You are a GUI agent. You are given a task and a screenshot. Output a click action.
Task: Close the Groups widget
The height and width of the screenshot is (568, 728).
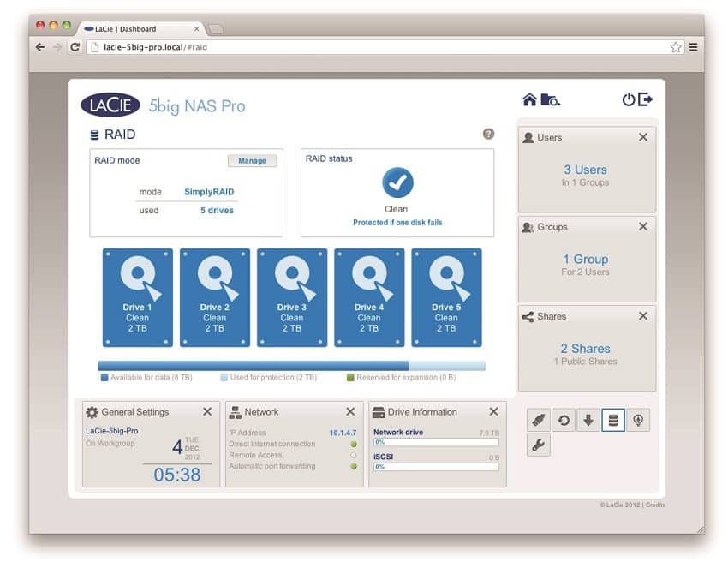[x=643, y=227]
